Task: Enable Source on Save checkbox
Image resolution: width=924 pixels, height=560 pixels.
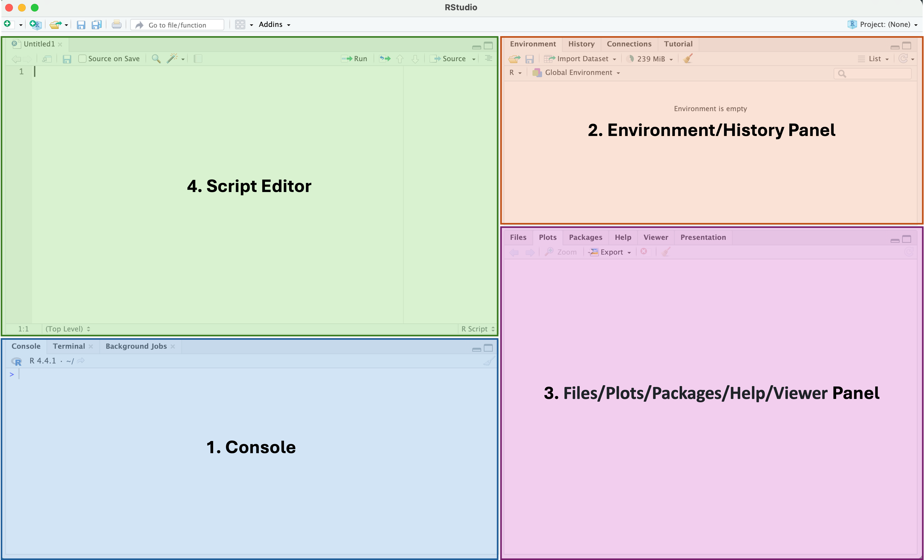Action: (x=82, y=59)
